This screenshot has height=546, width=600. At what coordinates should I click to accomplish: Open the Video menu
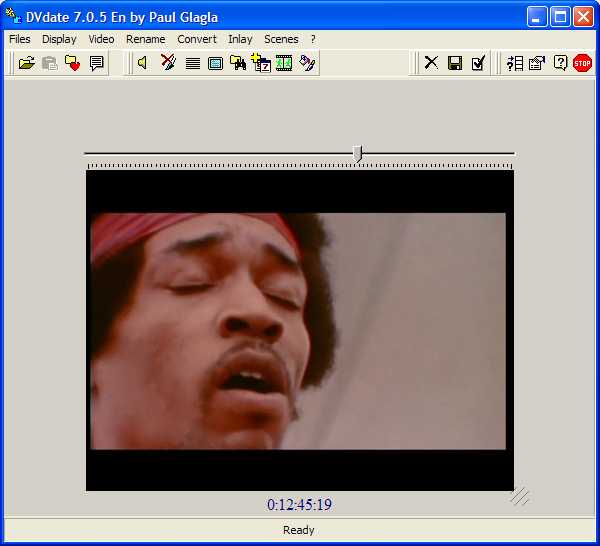[x=101, y=39]
